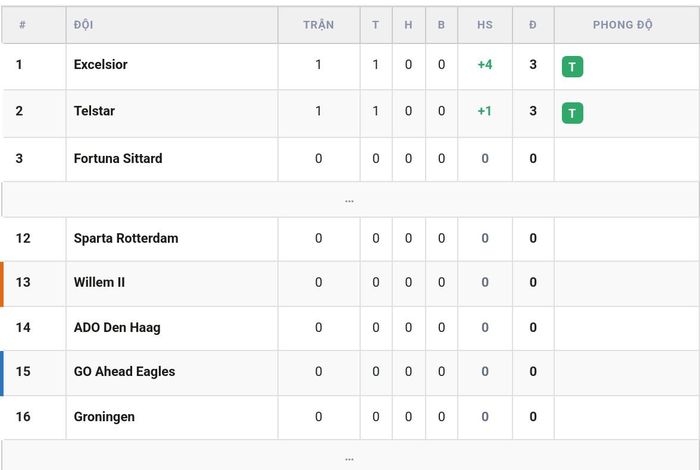Click Telstar's green T form badge

point(572,113)
